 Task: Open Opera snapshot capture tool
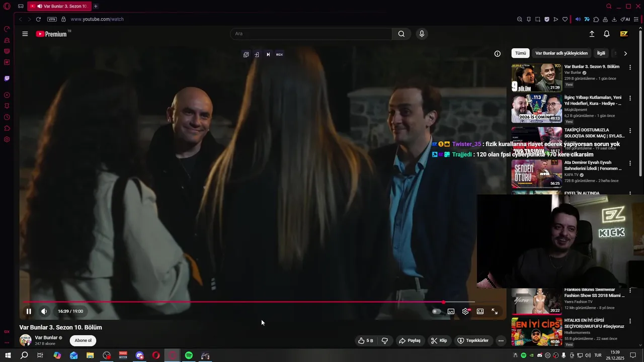[537, 19]
